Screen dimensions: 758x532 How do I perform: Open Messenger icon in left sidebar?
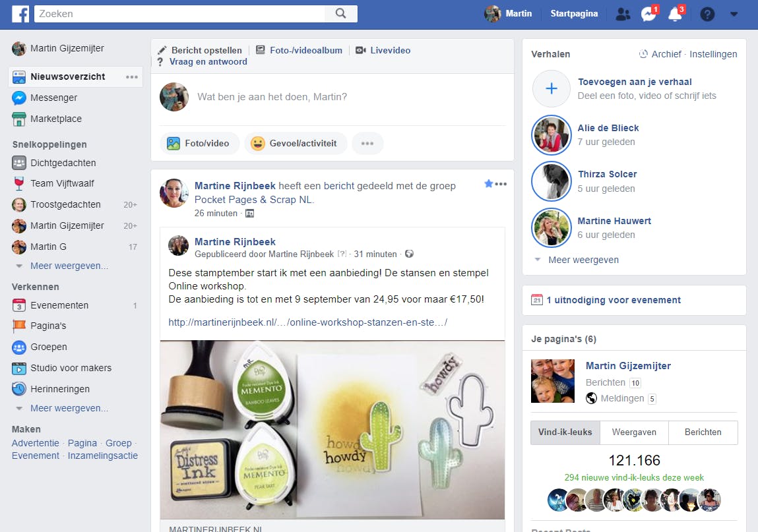19,98
